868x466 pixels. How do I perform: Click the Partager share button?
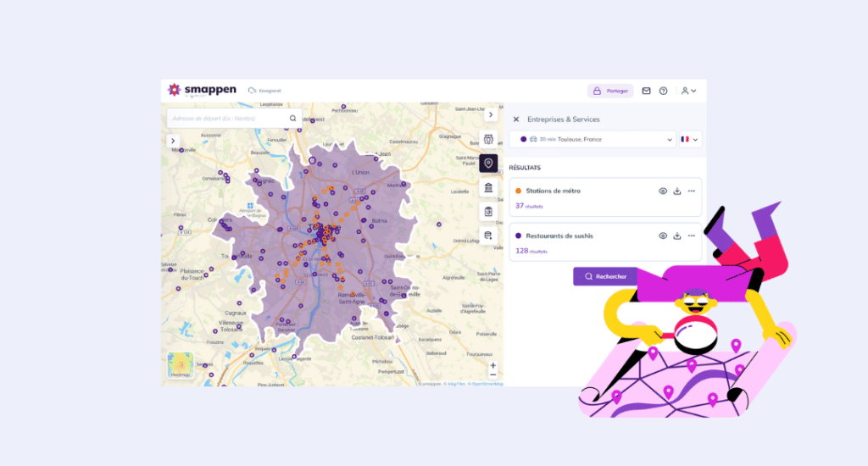pos(610,91)
